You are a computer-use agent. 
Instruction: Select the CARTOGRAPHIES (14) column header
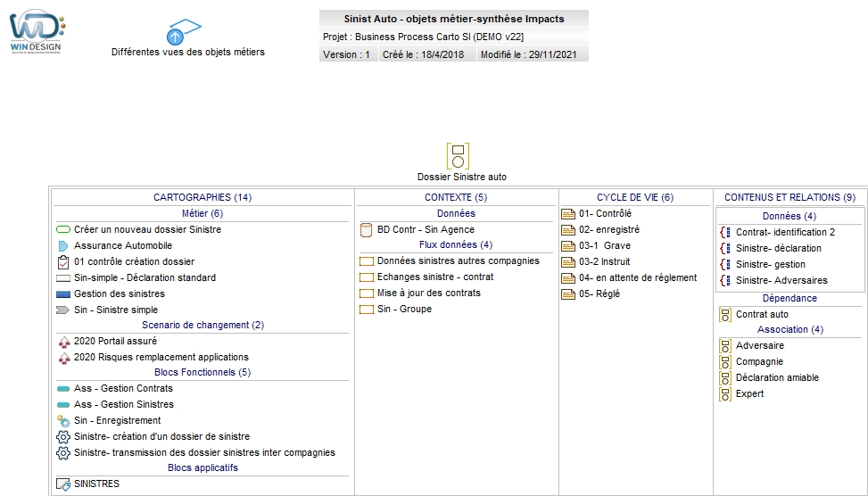click(x=203, y=197)
